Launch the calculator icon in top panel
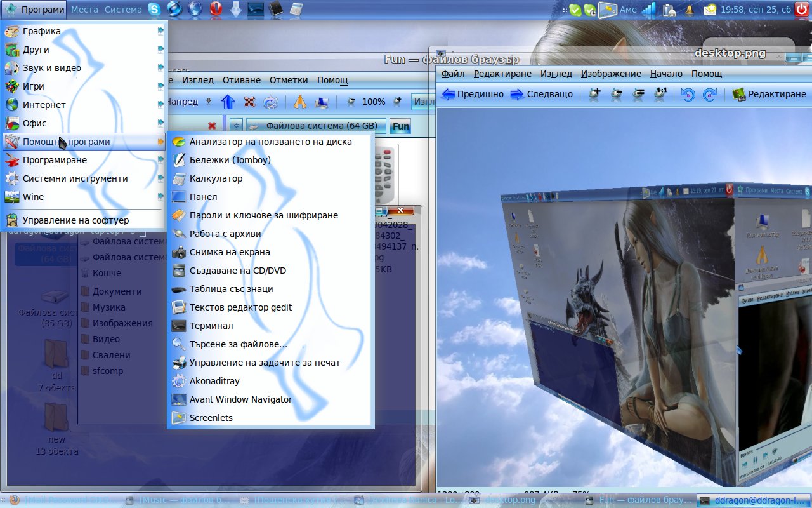 pos(296,10)
